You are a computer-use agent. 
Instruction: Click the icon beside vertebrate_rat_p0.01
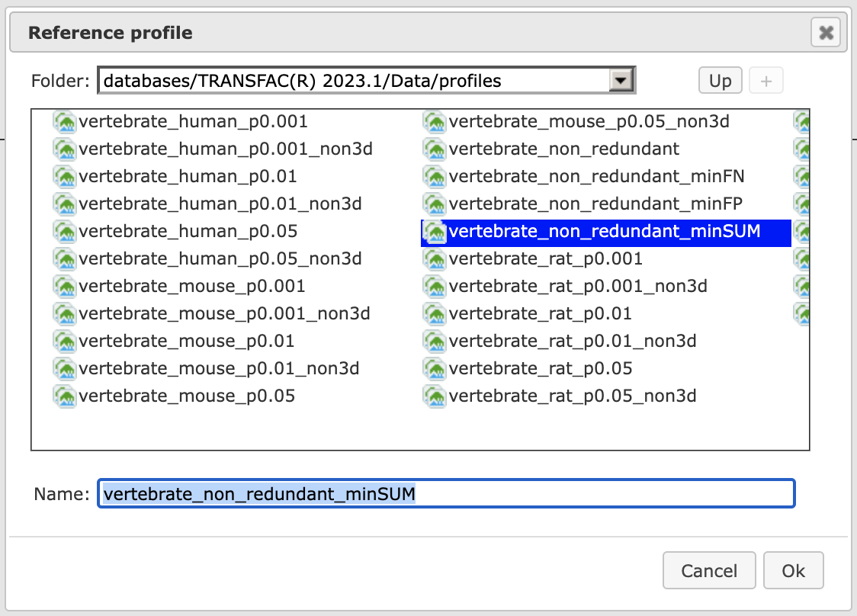pos(435,314)
